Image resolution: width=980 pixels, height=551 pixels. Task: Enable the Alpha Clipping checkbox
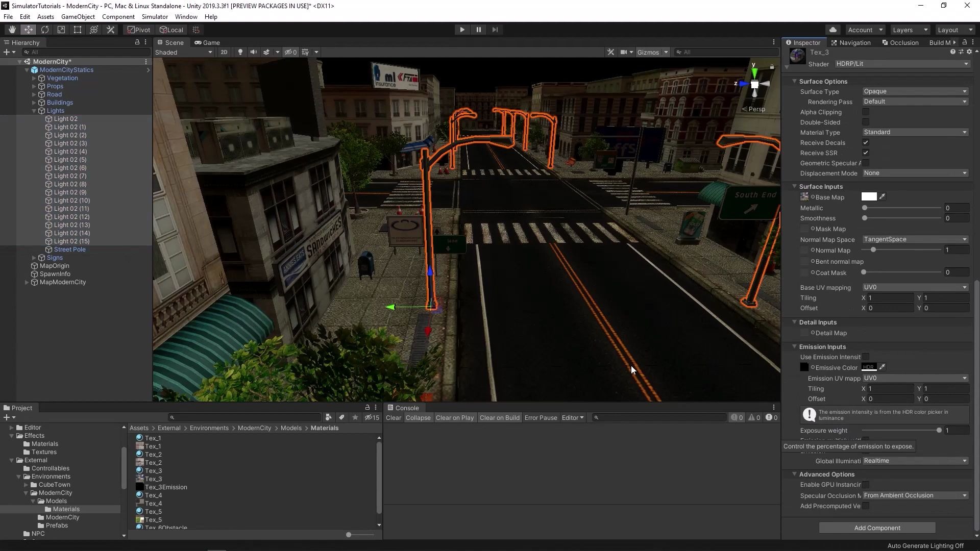coord(866,112)
